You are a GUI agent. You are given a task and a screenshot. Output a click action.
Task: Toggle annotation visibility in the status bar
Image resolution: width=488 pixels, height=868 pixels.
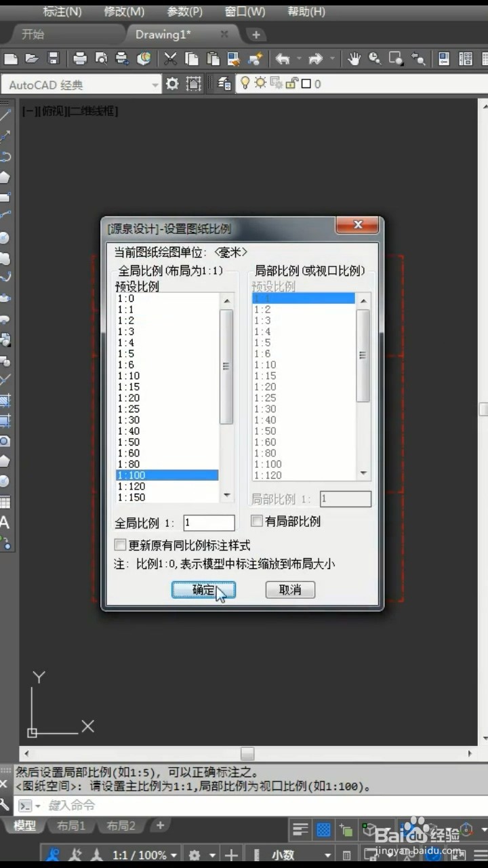54,855
